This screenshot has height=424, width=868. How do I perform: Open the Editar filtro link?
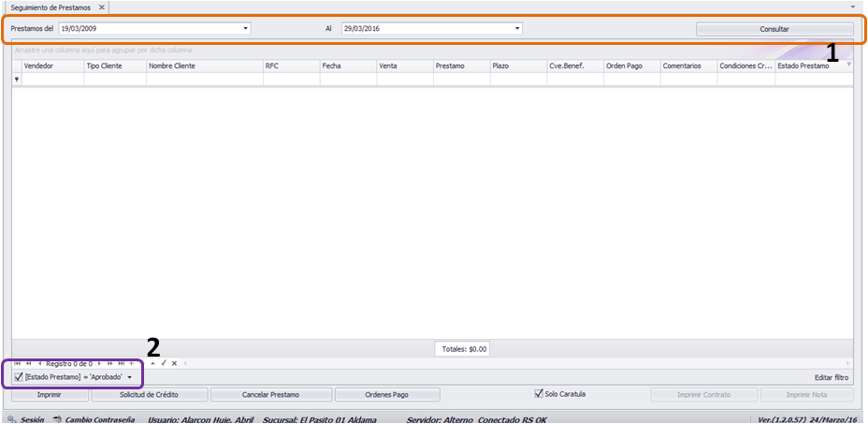click(x=832, y=377)
